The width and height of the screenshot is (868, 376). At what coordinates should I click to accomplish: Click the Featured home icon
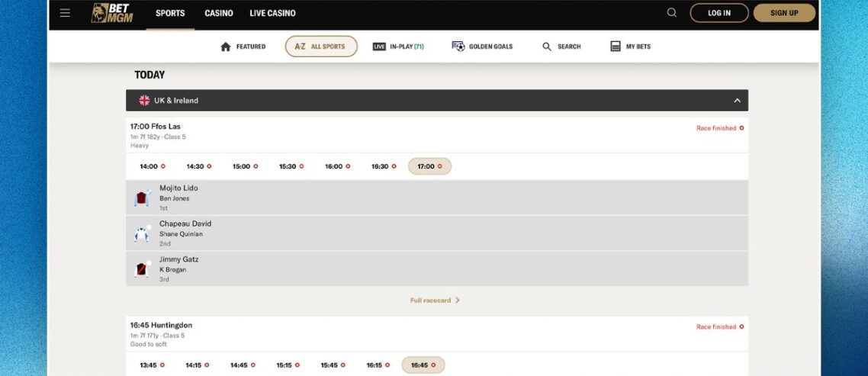point(225,47)
